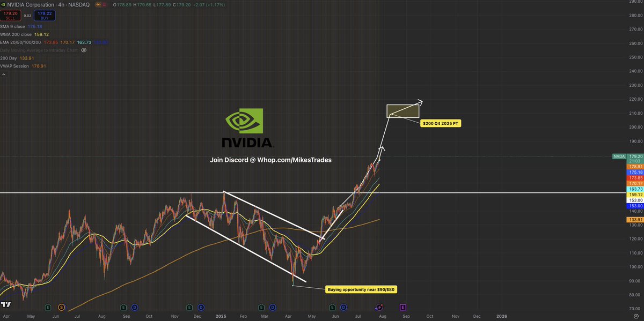Select the $200 Q4 2025 PT callout label
This screenshot has height=321, width=644.
[x=440, y=123]
